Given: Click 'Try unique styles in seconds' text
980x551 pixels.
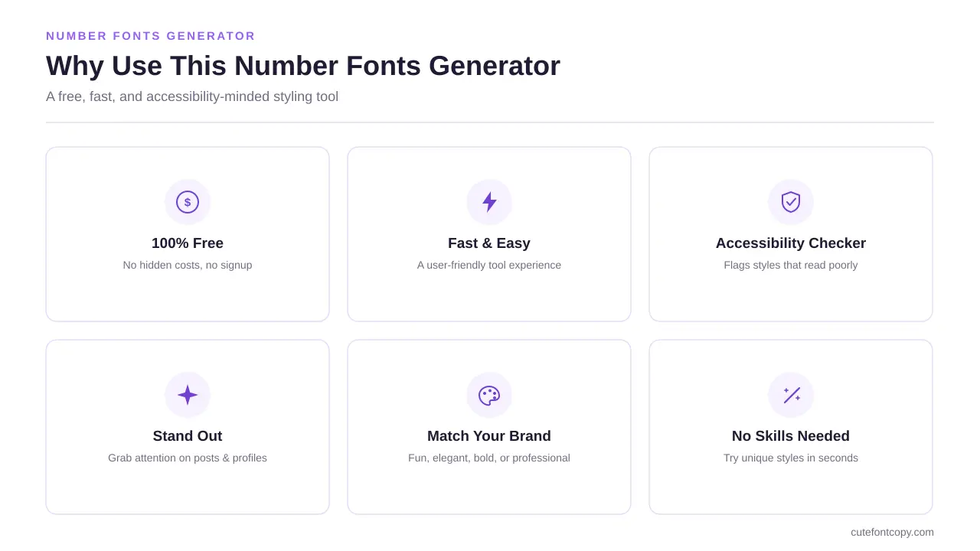Looking at the screenshot, I should (791, 458).
